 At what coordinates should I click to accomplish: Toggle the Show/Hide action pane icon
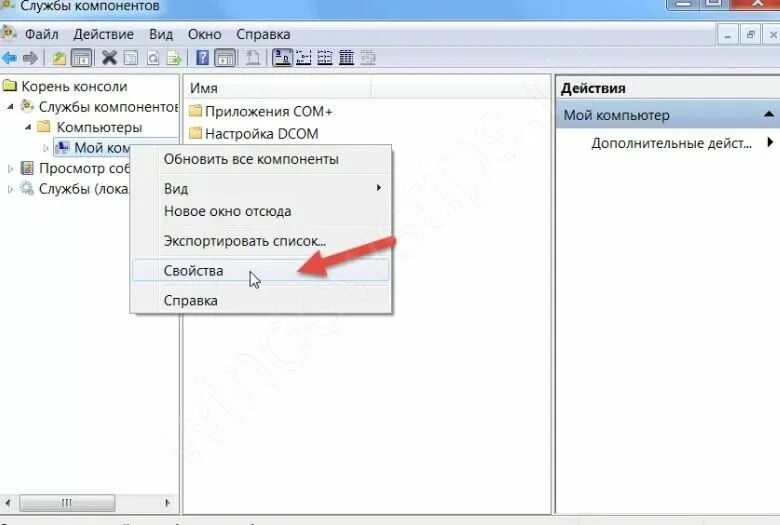pyautogui.click(x=225, y=58)
